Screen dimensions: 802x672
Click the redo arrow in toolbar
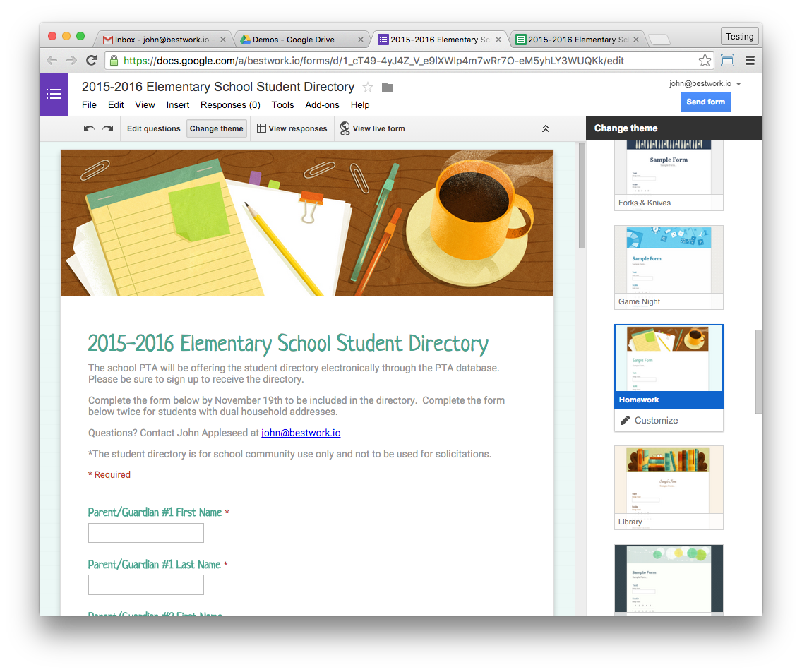pos(107,128)
